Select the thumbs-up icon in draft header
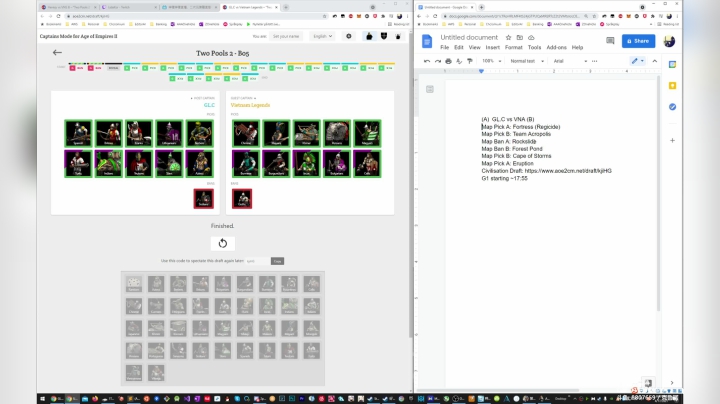Screen dimensions: 720x404 (369, 36)
